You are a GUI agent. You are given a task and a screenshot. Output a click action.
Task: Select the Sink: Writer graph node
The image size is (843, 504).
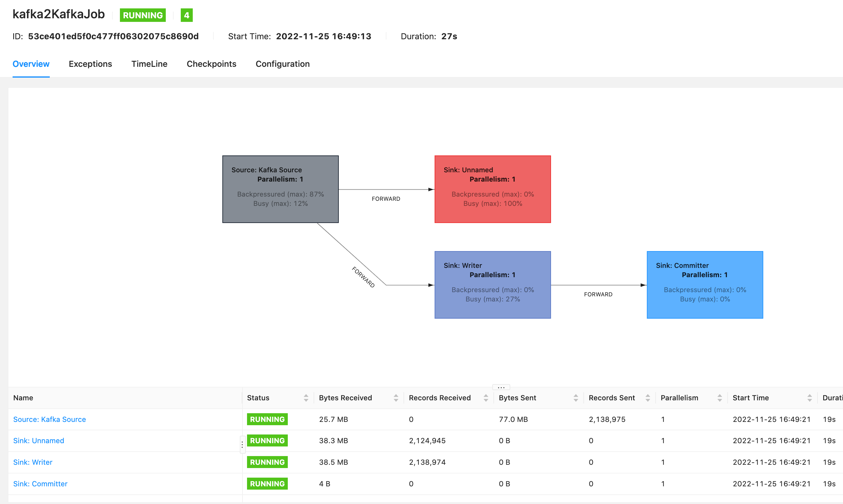pos(493,285)
